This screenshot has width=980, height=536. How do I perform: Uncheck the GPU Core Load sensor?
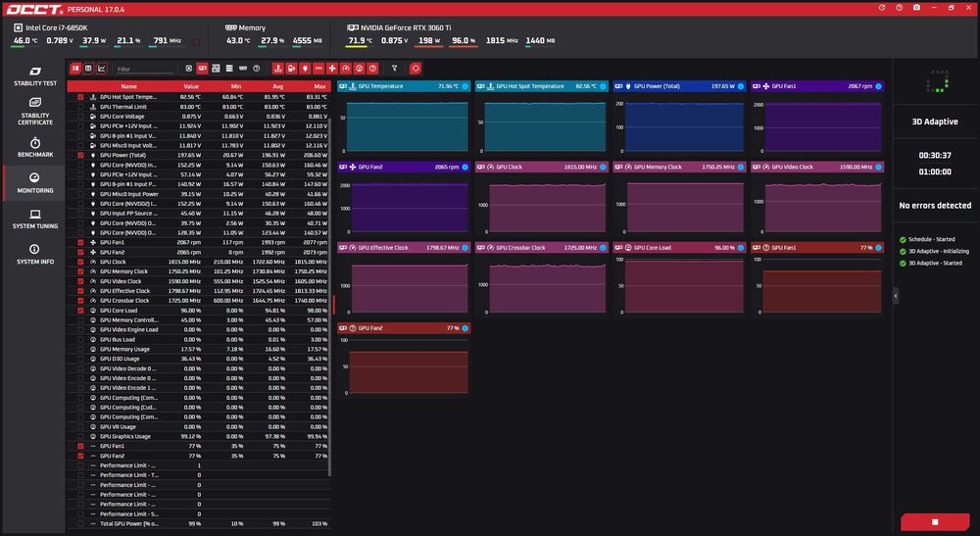pos(80,310)
